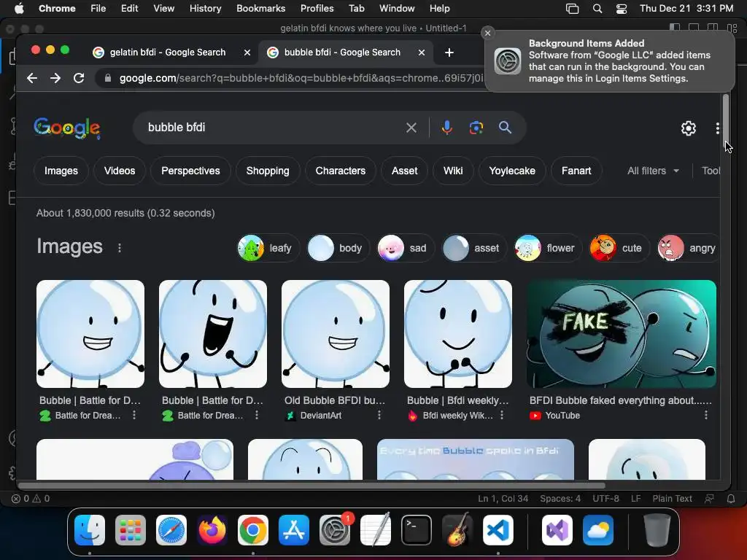Open System Settings from the Dock

335,530
